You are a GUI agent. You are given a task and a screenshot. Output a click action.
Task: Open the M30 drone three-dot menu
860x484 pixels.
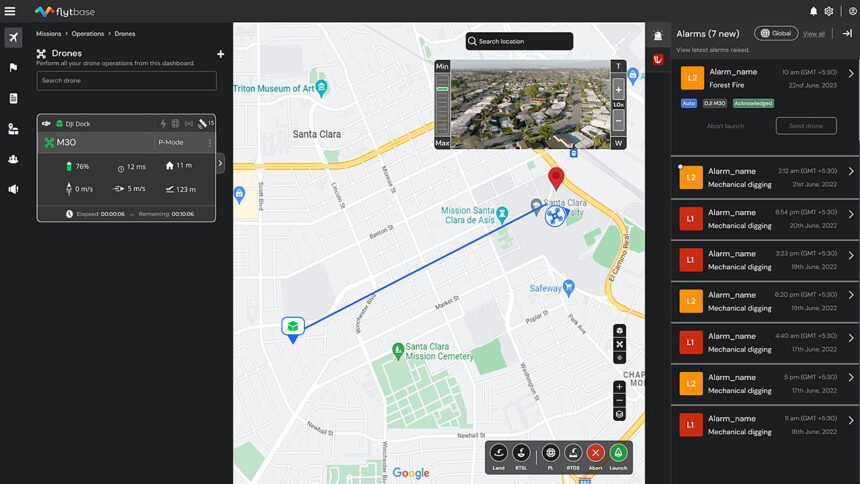coord(210,143)
